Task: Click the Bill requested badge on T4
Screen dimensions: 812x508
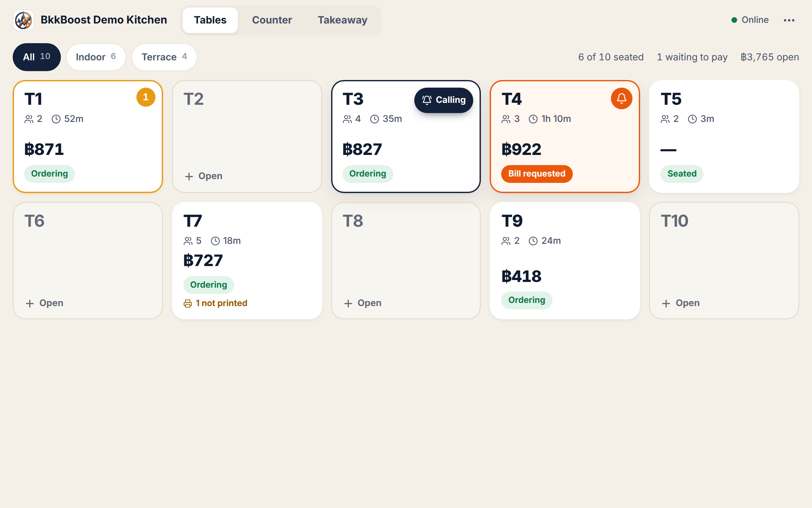Action: click(537, 174)
